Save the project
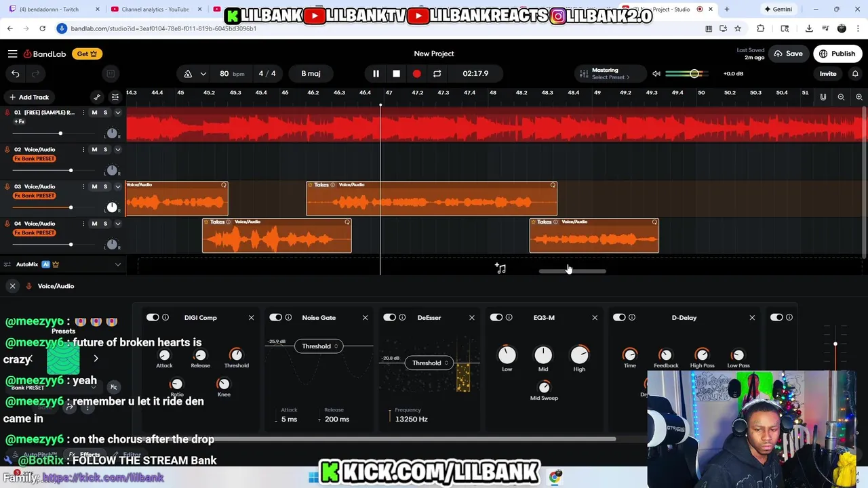Screen dimensions: 868x488 [788, 54]
